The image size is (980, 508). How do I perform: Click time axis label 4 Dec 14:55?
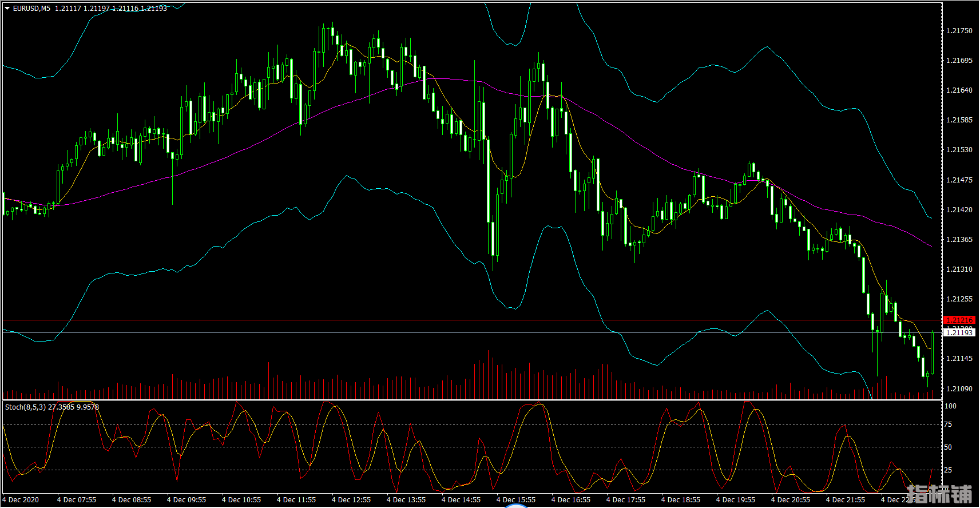[461, 500]
